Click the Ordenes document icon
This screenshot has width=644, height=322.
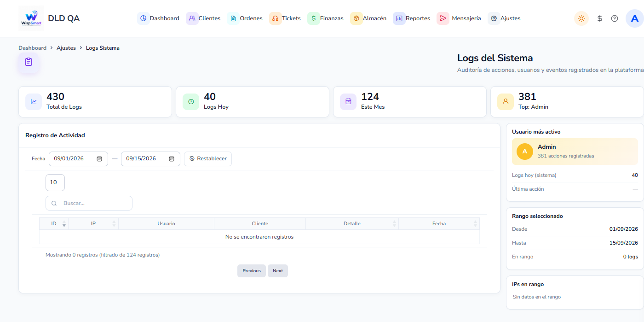234,18
